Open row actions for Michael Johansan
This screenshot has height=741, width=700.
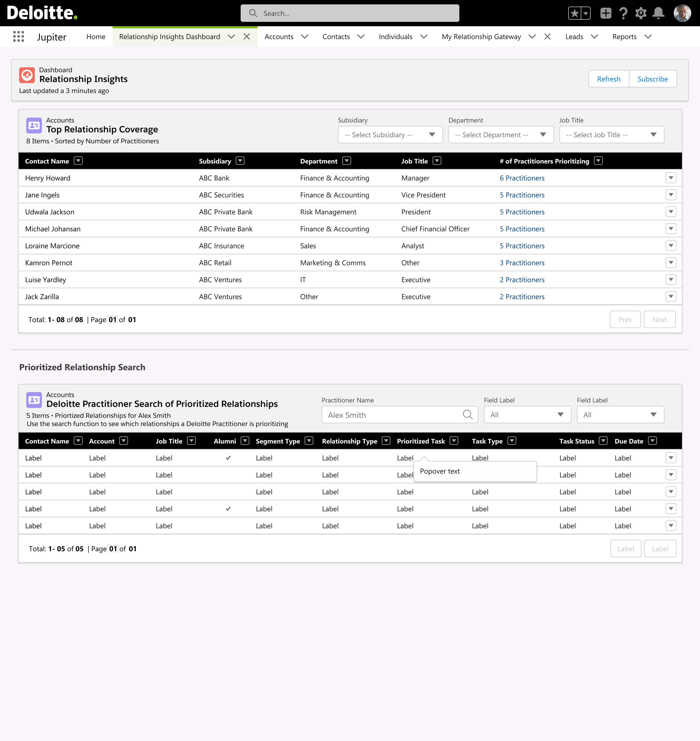click(x=671, y=229)
